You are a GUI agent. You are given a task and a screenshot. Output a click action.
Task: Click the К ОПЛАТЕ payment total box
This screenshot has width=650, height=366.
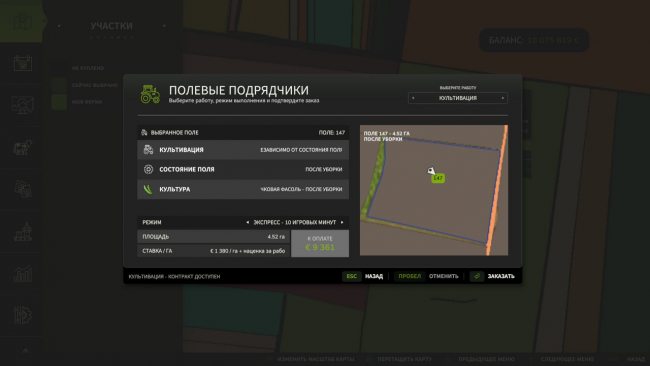(x=320, y=244)
